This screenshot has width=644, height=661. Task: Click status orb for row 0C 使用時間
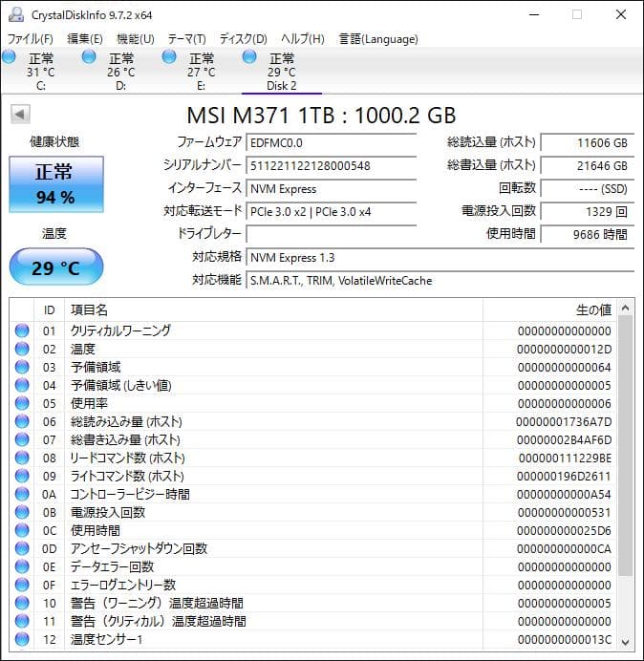(22, 530)
